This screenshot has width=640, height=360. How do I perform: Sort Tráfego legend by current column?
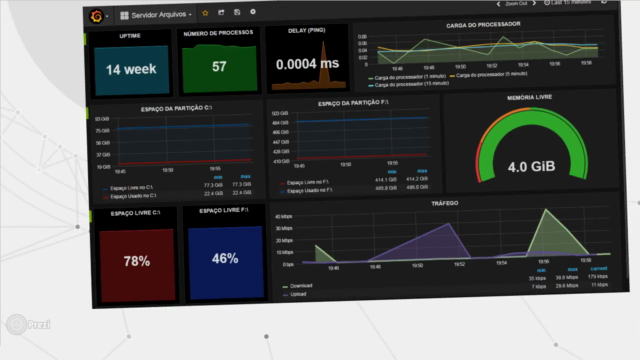[x=599, y=269]
